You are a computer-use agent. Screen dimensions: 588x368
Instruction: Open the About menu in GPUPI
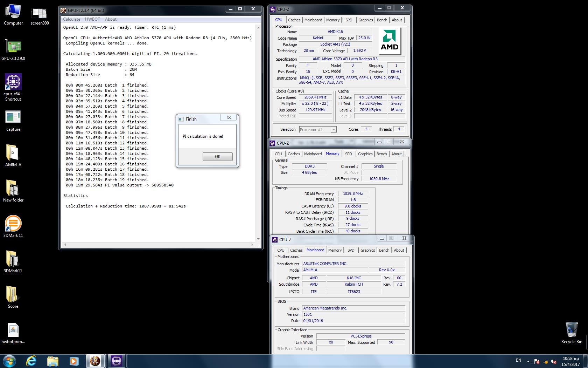click(111, 19)
